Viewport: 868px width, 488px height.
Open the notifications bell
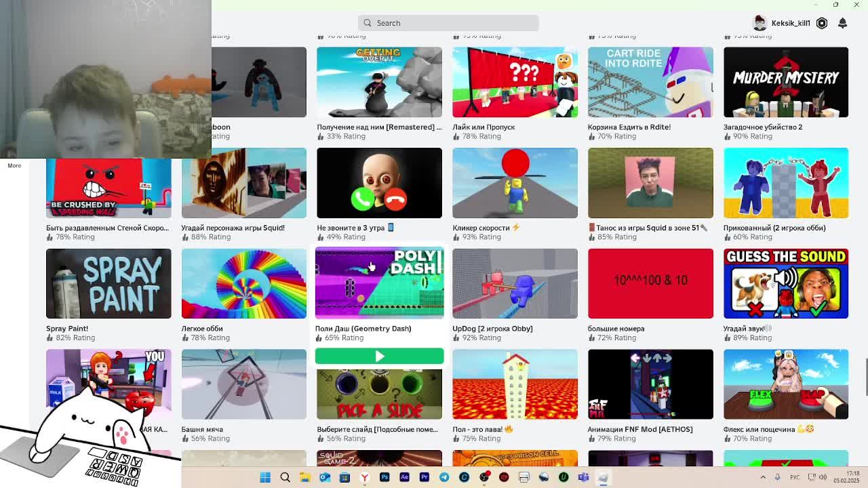coord(843,23)
